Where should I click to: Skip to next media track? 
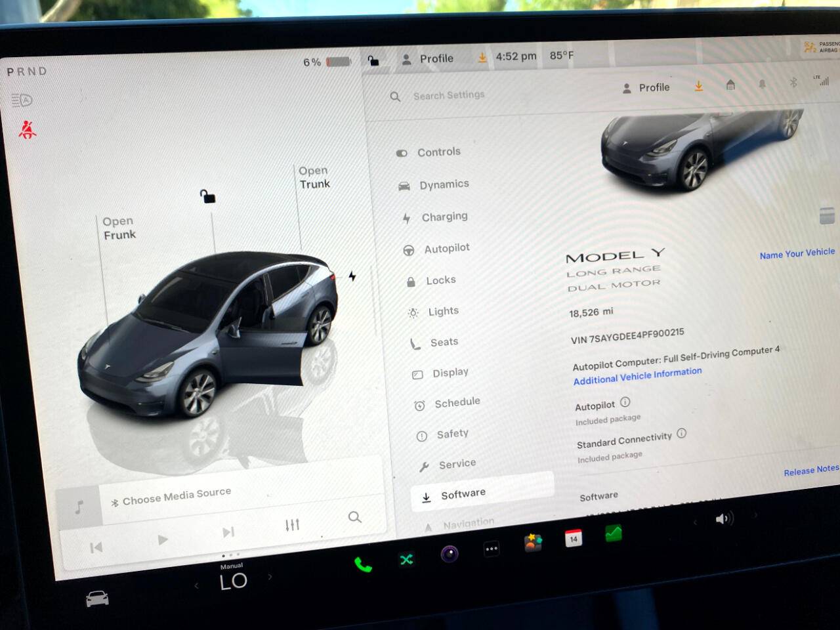[x=228, y=532]
